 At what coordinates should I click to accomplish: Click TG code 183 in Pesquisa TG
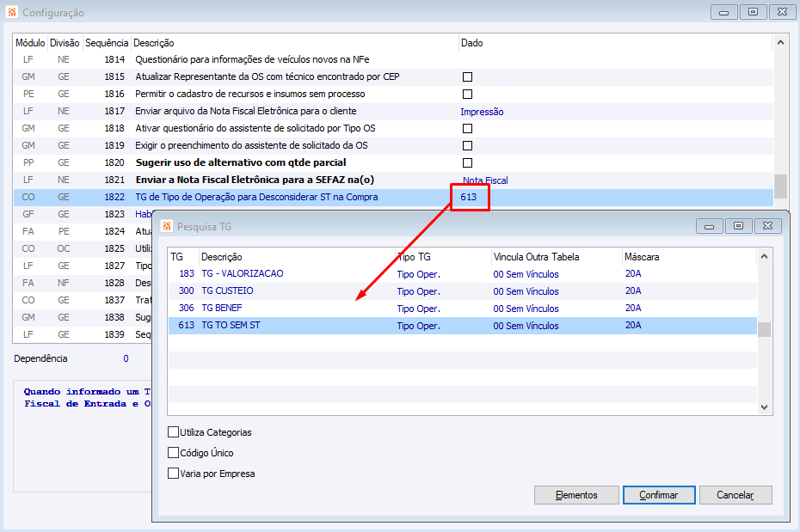point(187,273)
